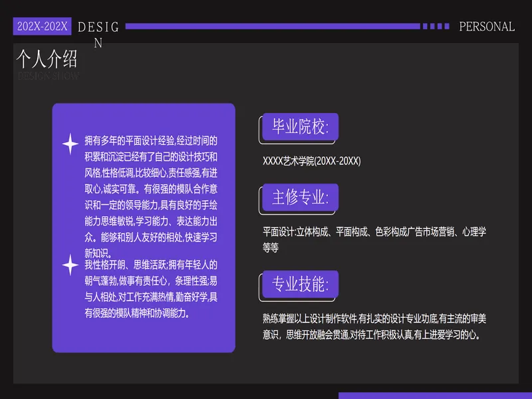
Task: Click the 熟练掌握以上设计制作软件 skills paragraph
Action: (x=374, y=327)
